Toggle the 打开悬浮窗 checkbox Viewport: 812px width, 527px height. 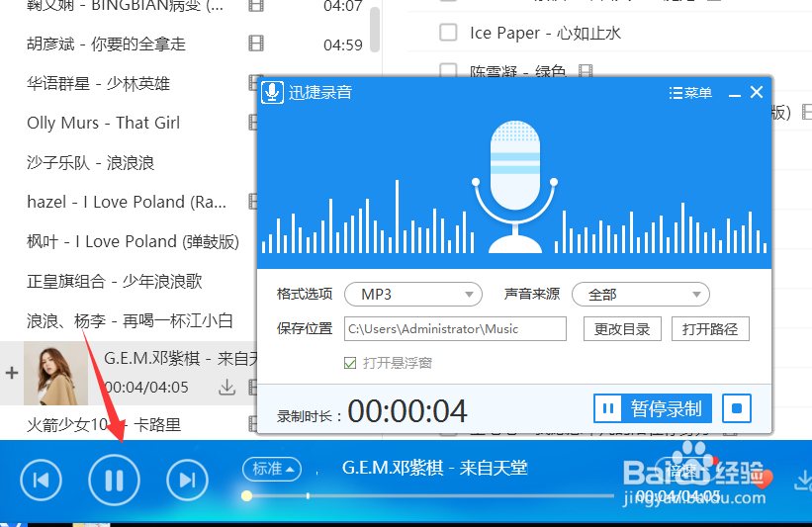tap(350, 363)
